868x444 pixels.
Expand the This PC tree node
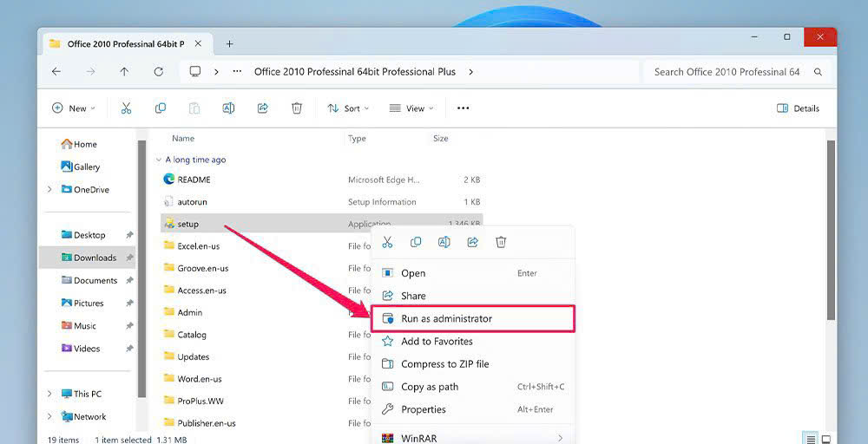pyautogui.click(x=49, y=394)
